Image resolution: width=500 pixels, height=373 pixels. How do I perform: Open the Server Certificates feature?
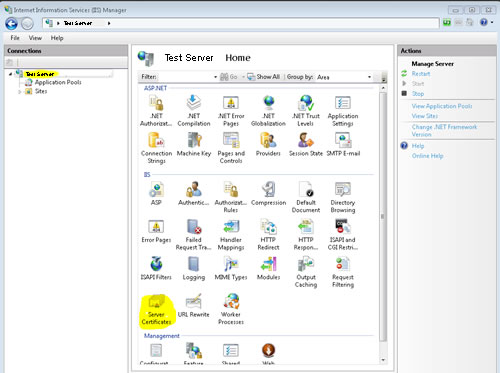156,309
